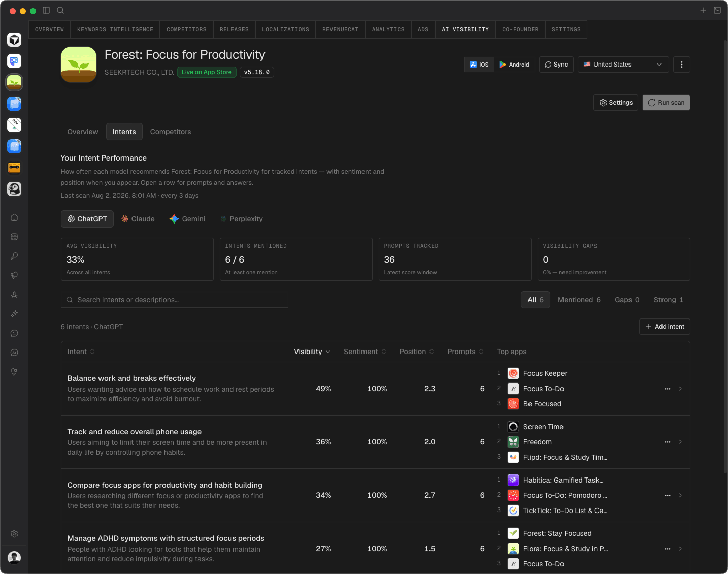This screenshot has height=574, width=728.
Task: Switch model to Gemini
Action: [187, 219]
